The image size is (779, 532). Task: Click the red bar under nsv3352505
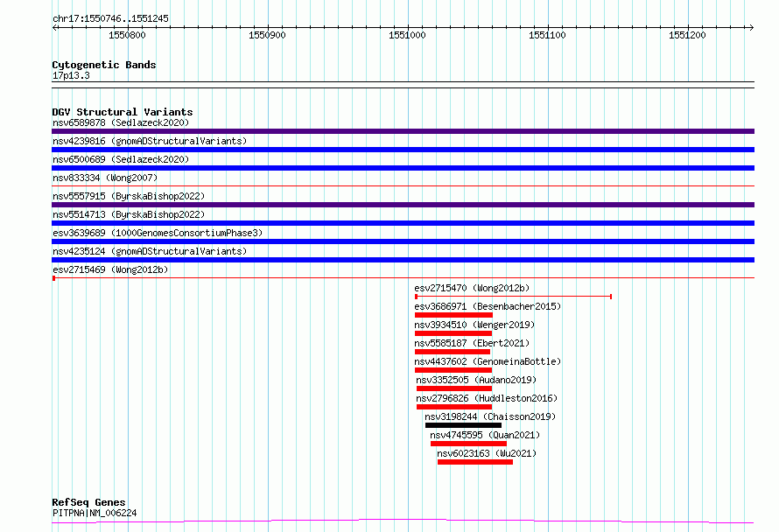click(454, 388)
